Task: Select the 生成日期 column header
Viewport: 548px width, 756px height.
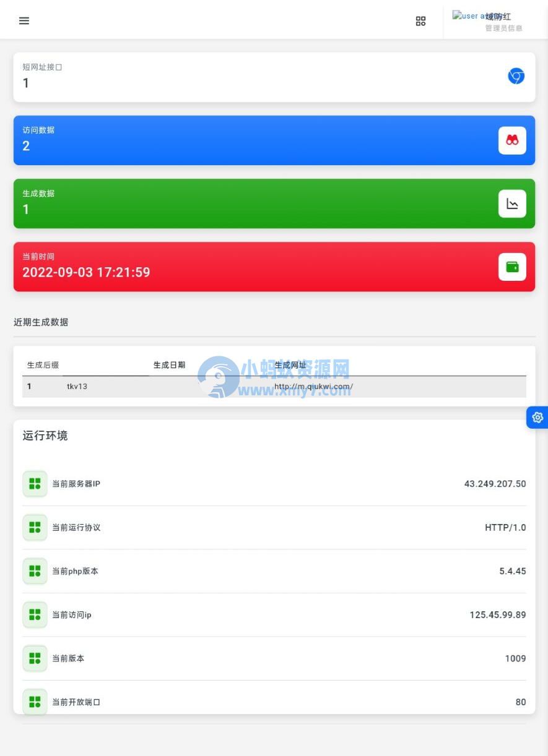Action: [168, 365]
